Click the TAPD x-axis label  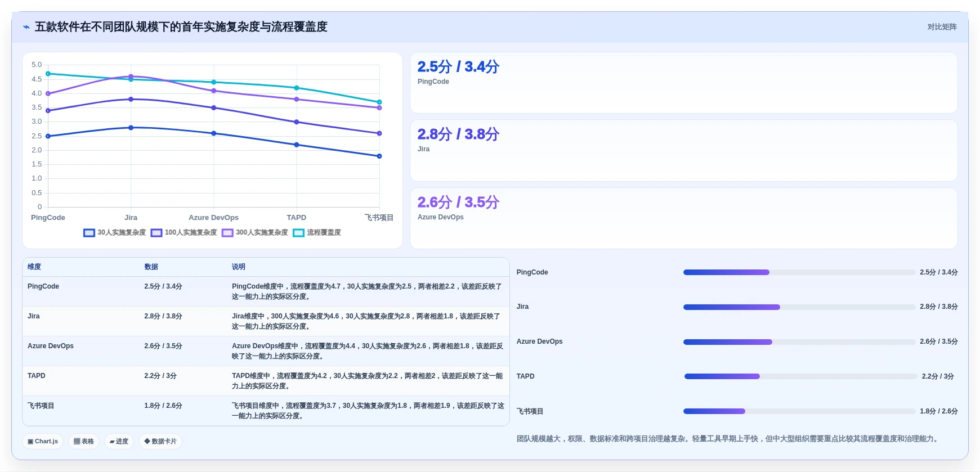297,218
